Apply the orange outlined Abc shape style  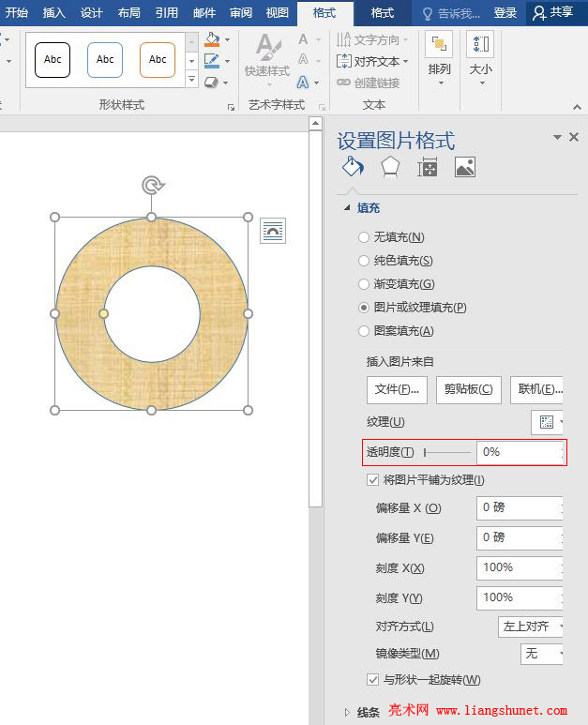(158, 60)
